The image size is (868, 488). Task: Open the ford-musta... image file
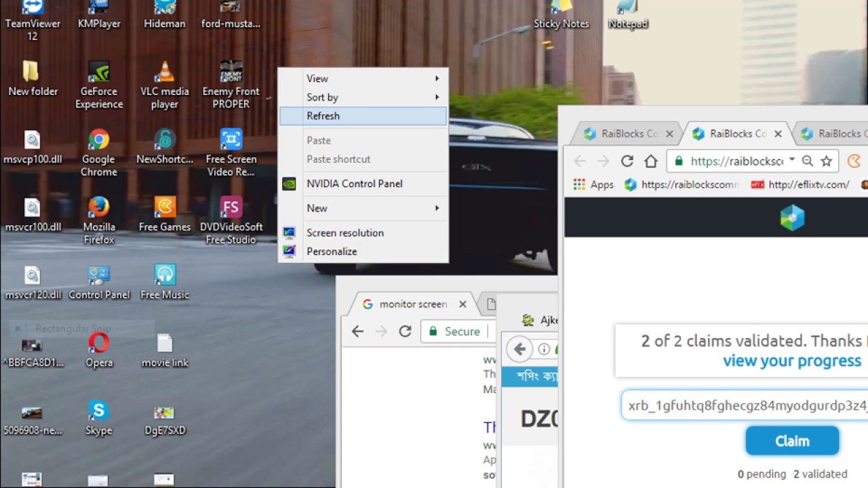click(x=231, y=15)
